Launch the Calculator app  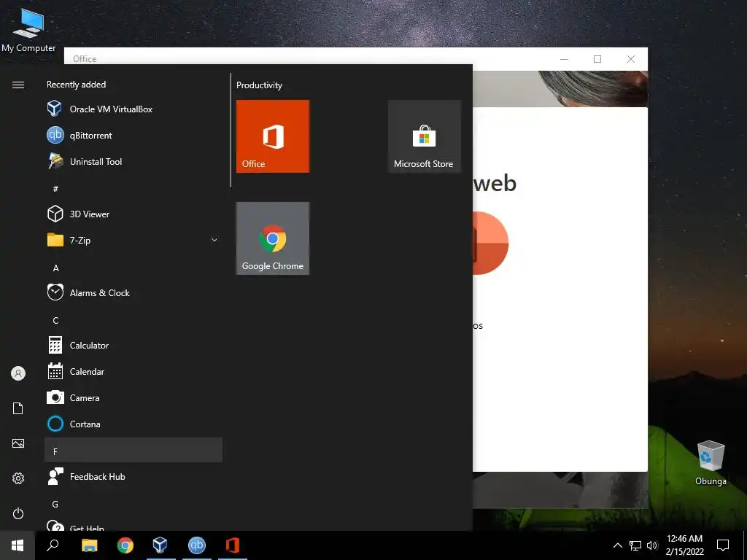133,345
